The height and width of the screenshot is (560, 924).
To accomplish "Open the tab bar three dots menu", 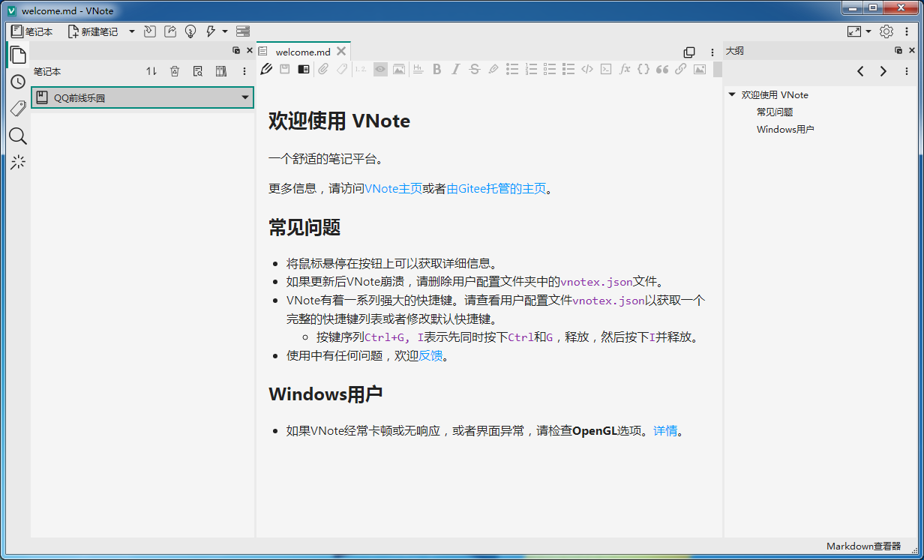I will [x=712, y=52].
